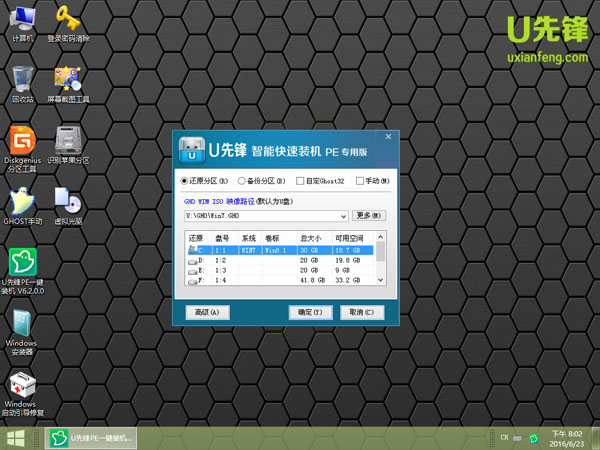The width and height of the screenshot is (600, 450).
Task: Select the 还原分区 radio button
Action: click(185, 181)
